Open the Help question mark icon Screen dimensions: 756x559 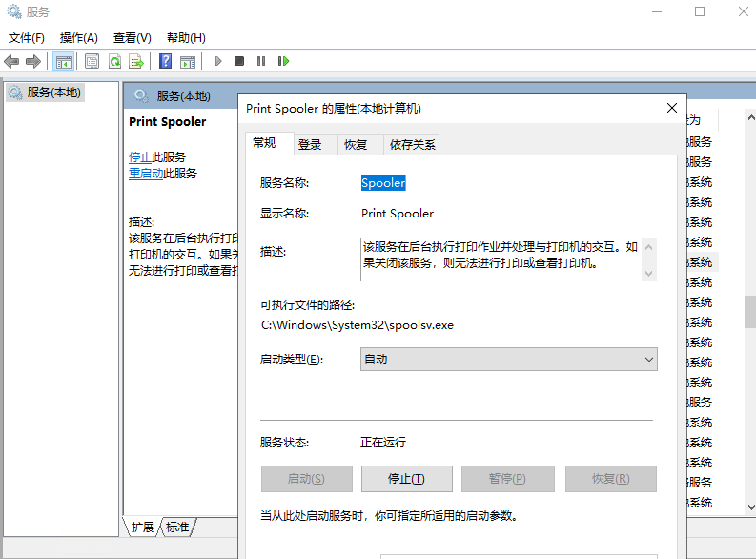(x=165, y=61)
